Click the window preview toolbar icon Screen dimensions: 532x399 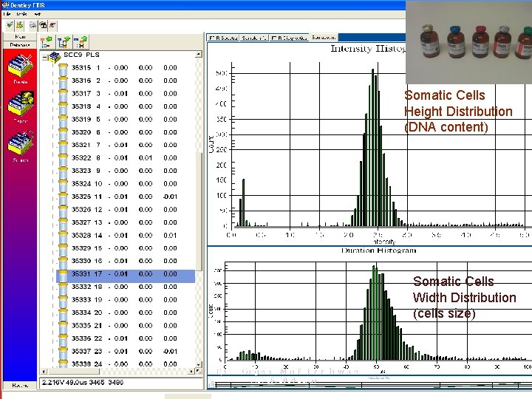click(43, 25)
